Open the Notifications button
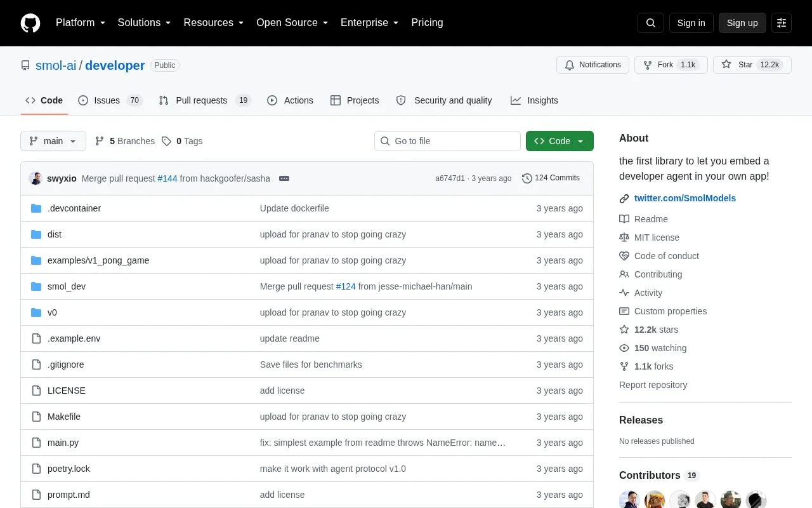 coord(593,65)
